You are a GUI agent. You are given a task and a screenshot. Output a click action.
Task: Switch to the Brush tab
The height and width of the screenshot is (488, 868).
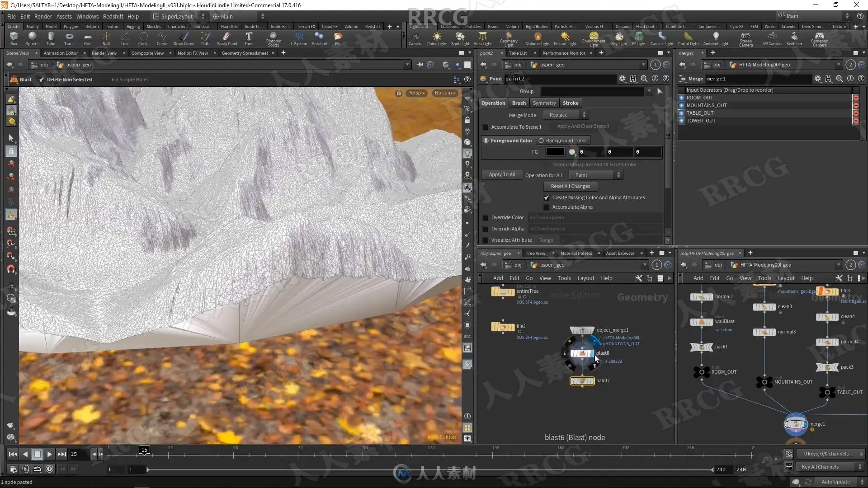click(519, 103)
